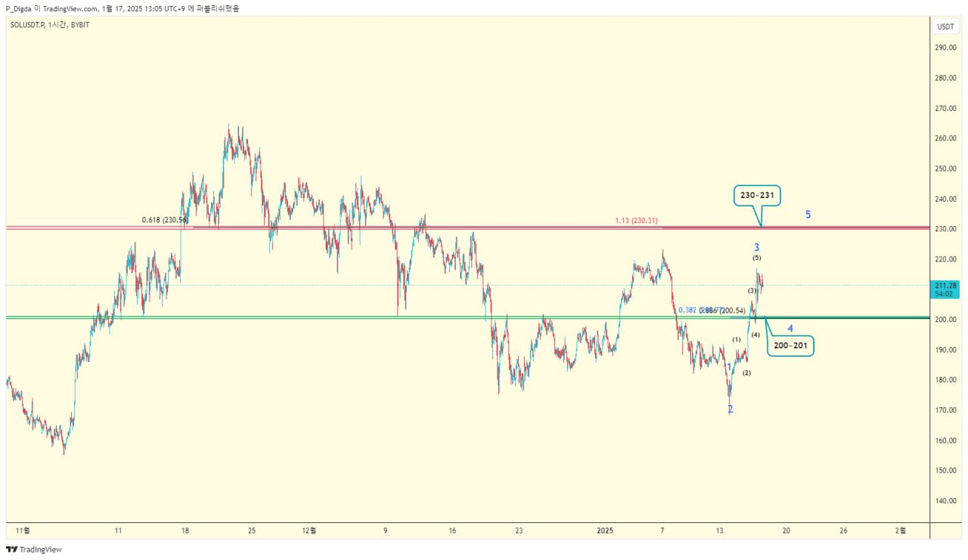968x560 pixels.
Task: Click the 18 date axis label
Action: click(x=185, y=531)
